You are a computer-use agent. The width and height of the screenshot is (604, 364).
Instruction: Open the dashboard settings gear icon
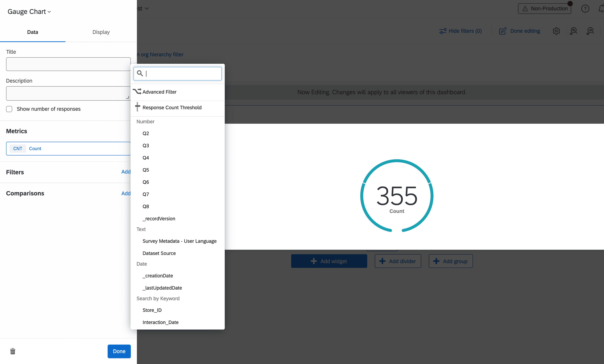pos(556,31)
